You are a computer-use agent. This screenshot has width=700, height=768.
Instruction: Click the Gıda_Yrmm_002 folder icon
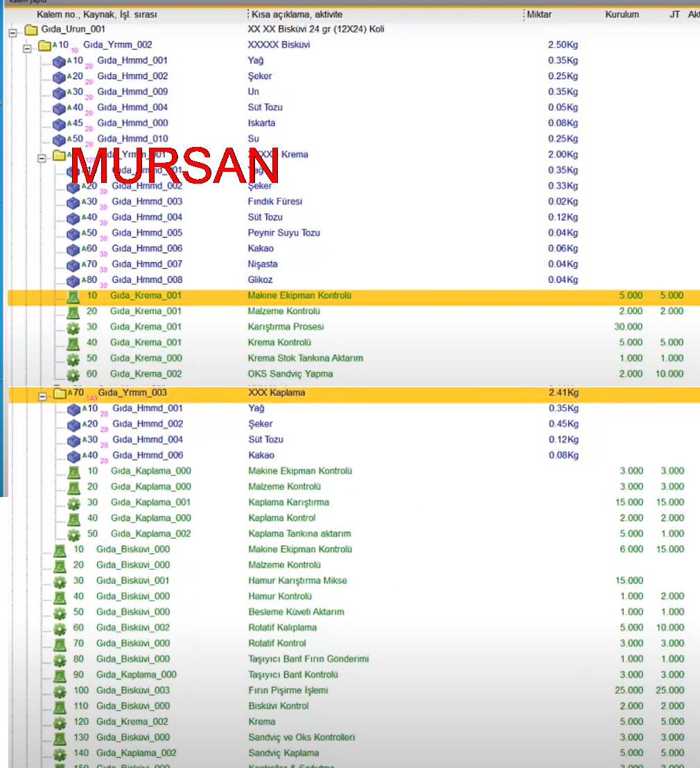(x=45, y=46)
